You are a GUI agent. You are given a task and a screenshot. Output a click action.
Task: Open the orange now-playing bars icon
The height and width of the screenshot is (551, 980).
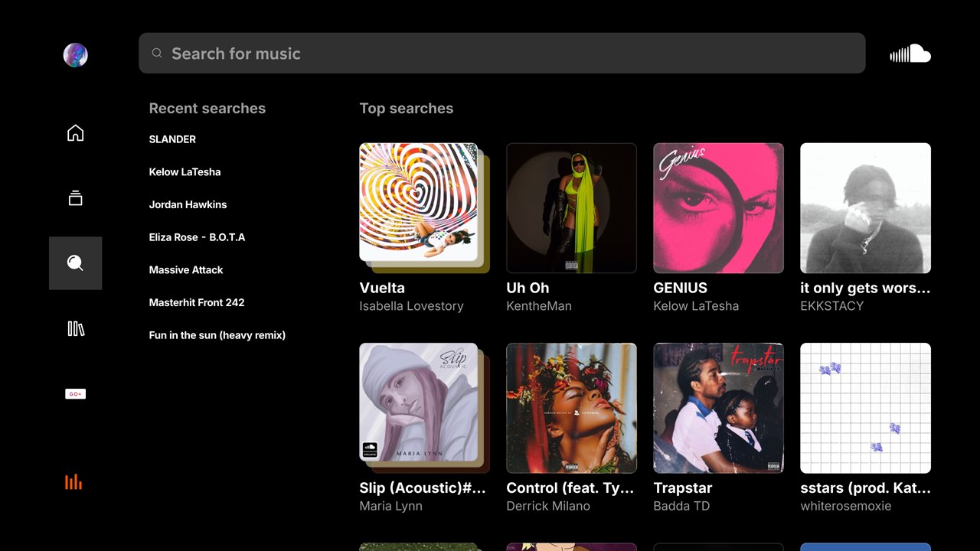click(73, 481)
